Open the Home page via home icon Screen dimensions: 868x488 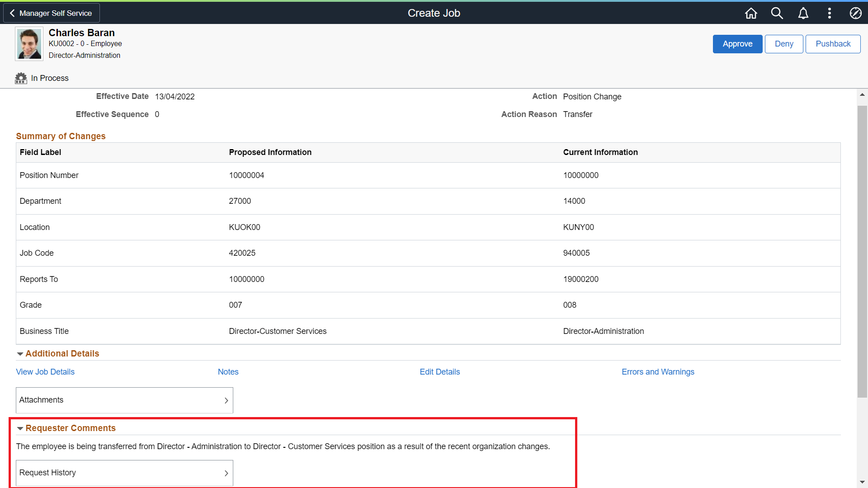[750, 13]
